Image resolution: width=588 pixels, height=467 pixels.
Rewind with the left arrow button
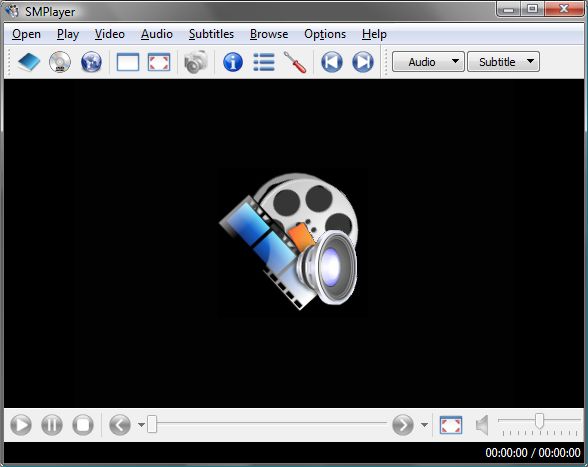coord(120,425)
